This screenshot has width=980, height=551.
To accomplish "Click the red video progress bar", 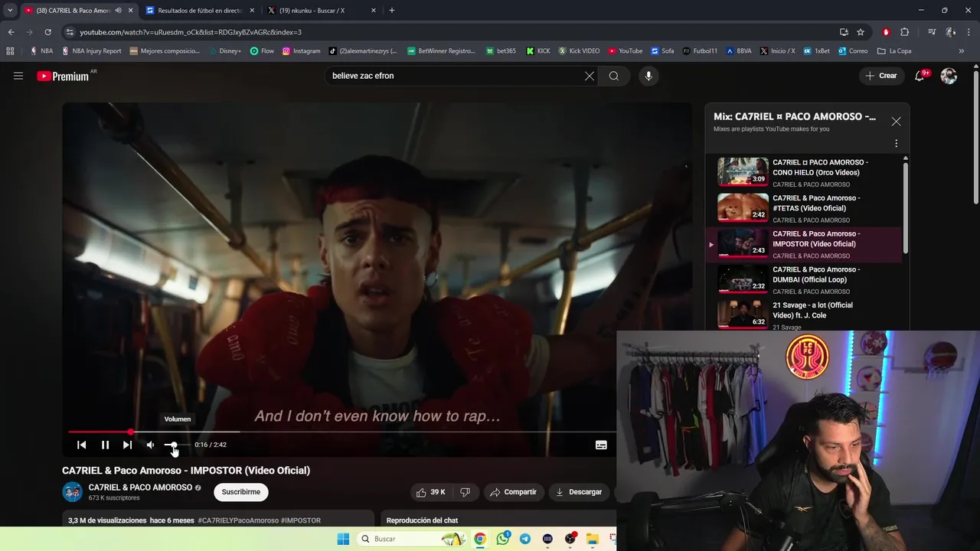I will pos(100,432).
